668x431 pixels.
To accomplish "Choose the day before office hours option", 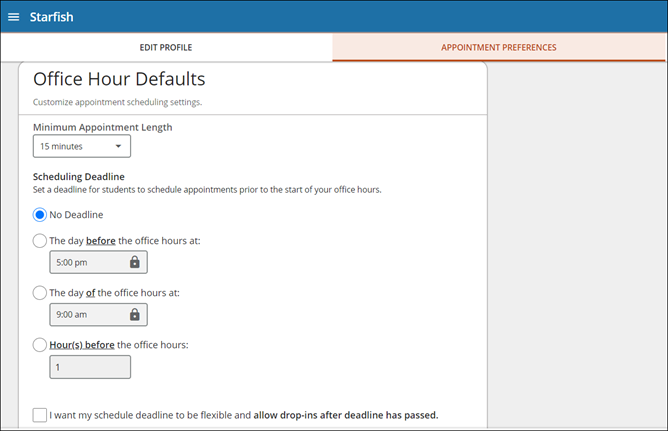I will pyautogui.click(x=40, y=240).
